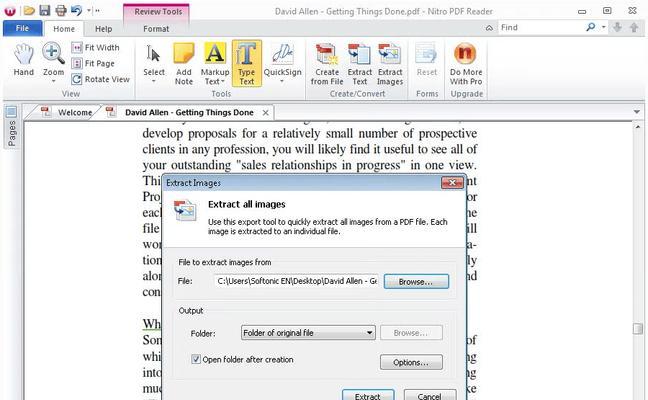Collapse the ribbon with caret icon
This screenshot has width=648, height=400.
489,28
